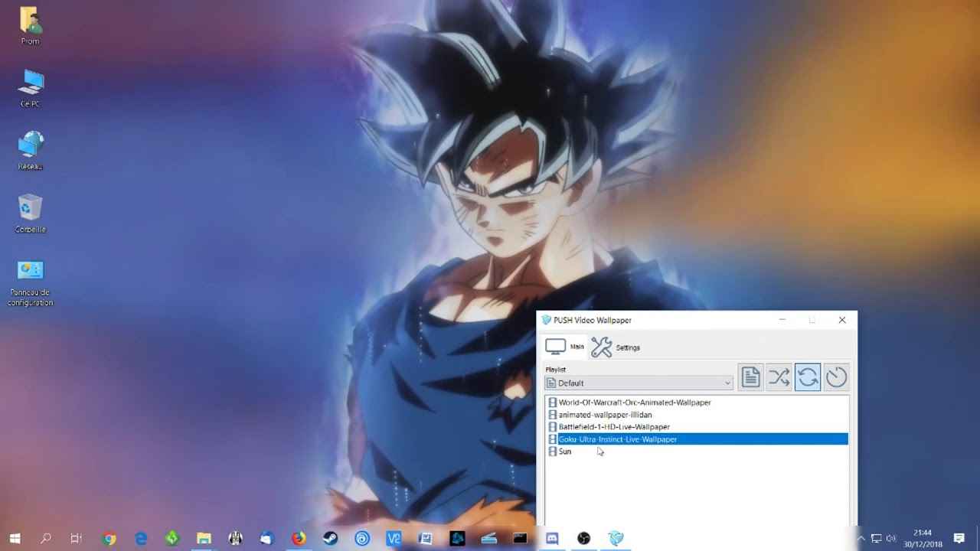Show hidden system tray icons
The height and width of the screenshot is (551, 980).
pos(861,539)
